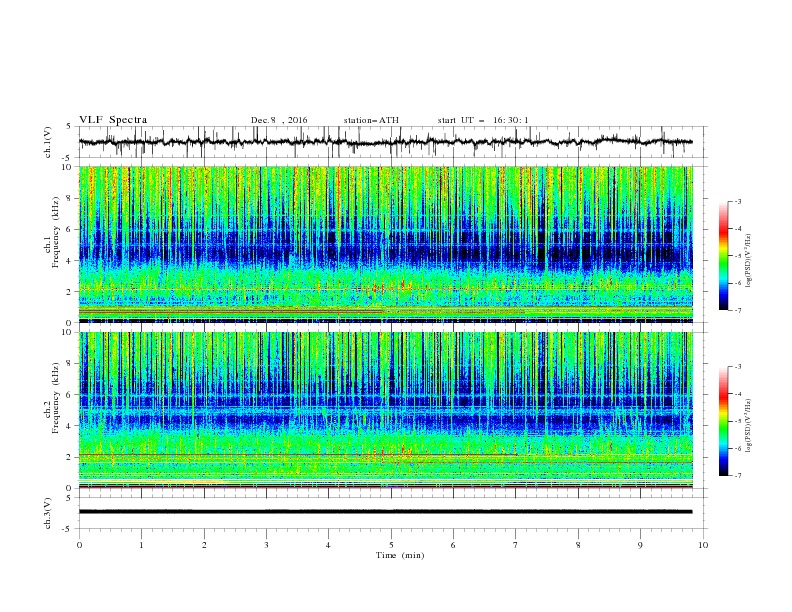
Task: Click the "VLF Spectra" plot title
Action: pos(113,120)
